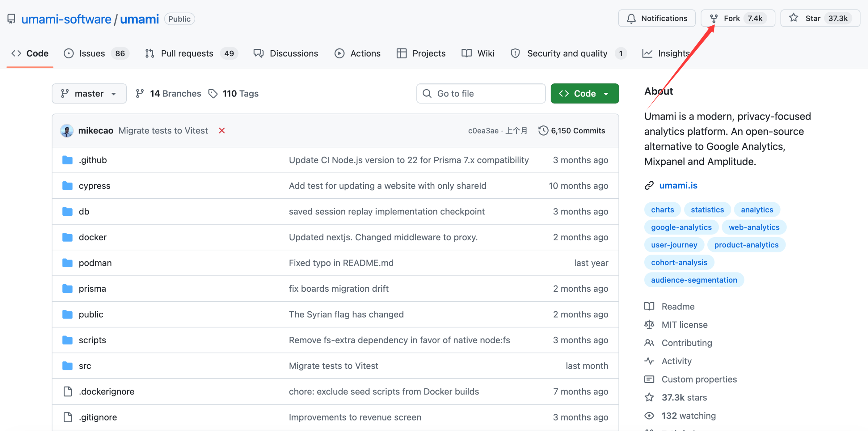The width and height of the screenshot is (868, 431).
Task: Switch to the Code tab
Action: click(30, 54)
